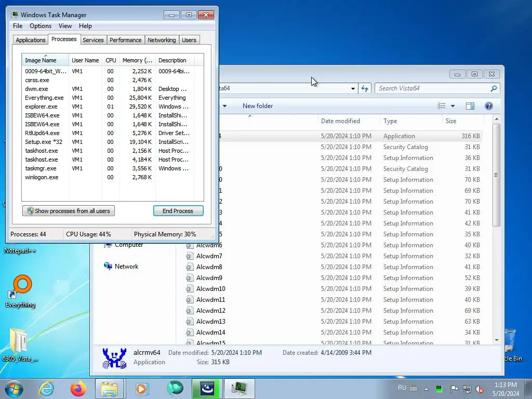532x399 pixels.
Task: Open Windows Explorer taskbar button
Action: coord(109,389)
